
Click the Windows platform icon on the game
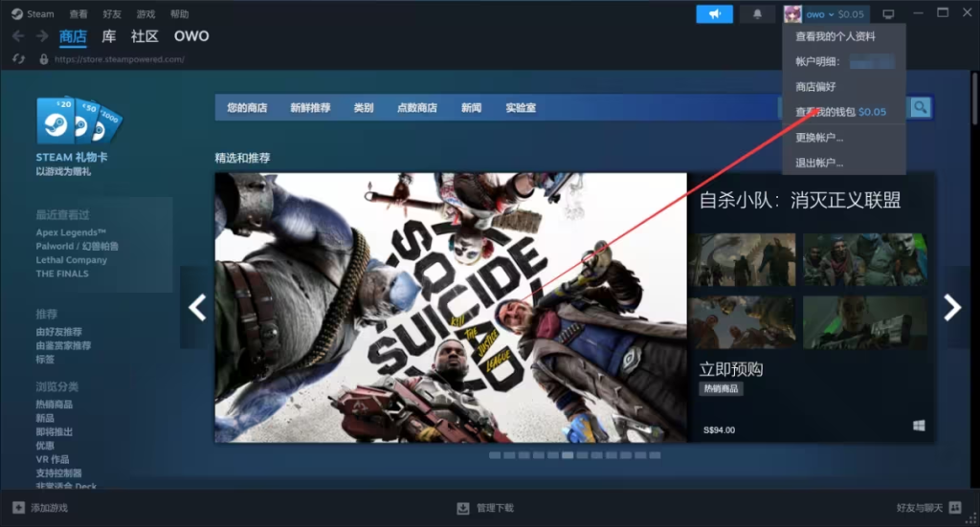click(919, 426)
